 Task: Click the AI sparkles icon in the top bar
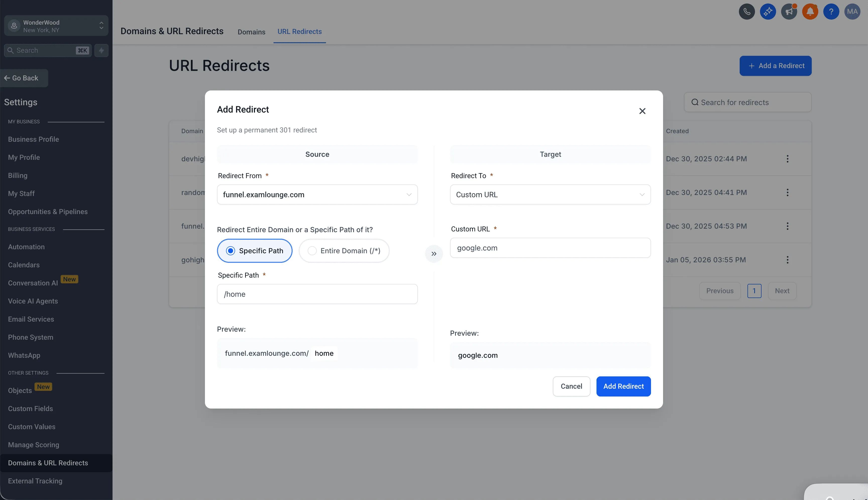pos(768,11)
